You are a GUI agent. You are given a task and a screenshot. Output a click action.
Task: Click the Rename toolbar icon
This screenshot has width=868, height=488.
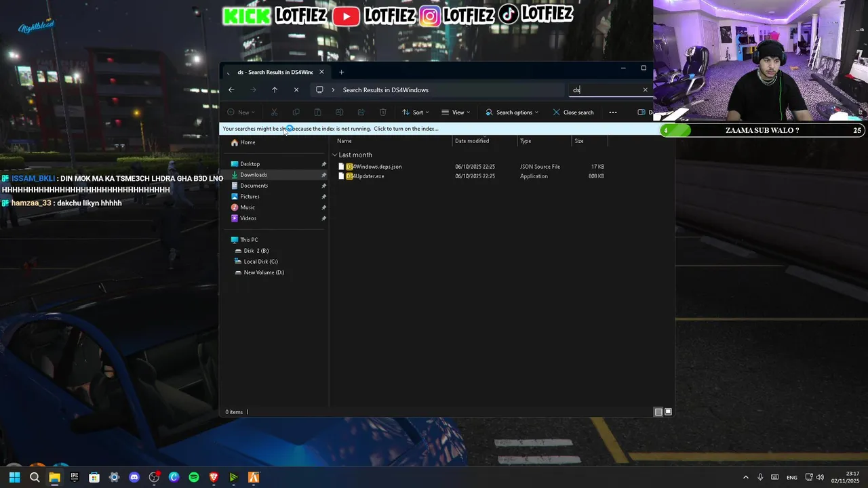click(x=339, y=112)
